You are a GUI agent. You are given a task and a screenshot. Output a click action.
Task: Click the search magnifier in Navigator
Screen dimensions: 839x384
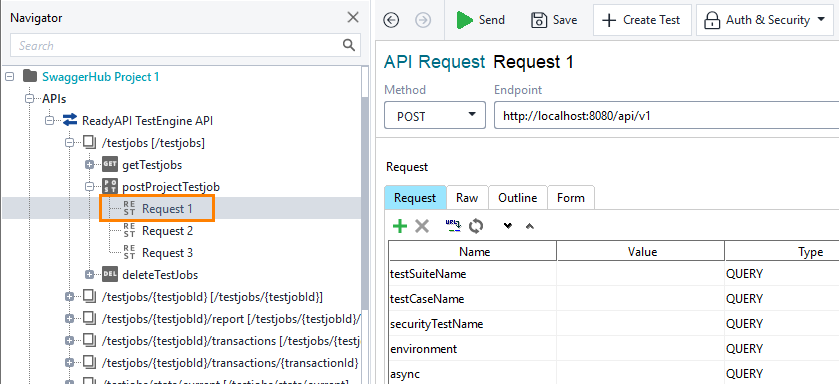349,45
